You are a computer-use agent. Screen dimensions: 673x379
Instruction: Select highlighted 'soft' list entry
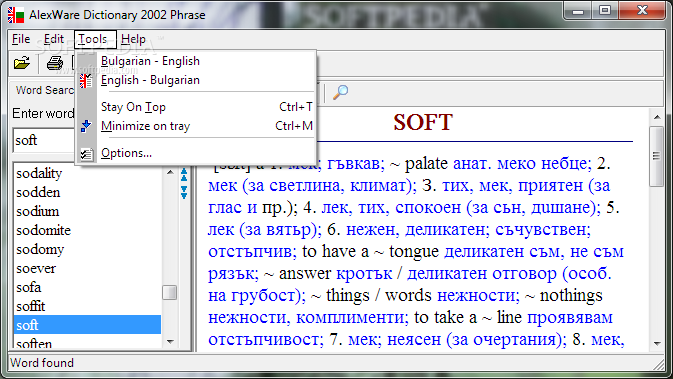[88, 325]
